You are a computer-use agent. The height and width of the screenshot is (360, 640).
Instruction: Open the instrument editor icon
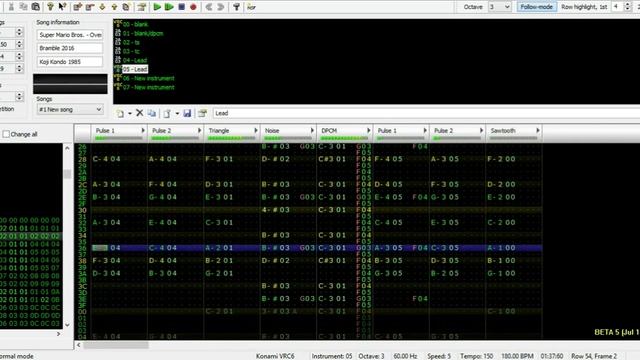pyautogui.click(x=202, y=113)
